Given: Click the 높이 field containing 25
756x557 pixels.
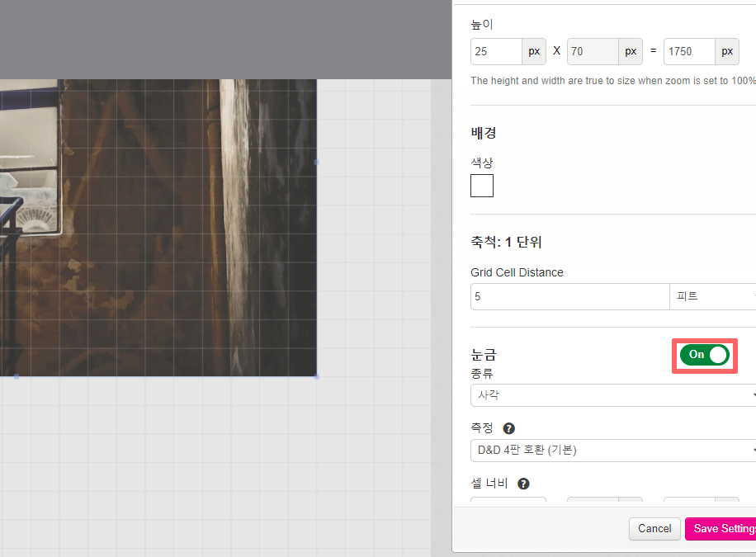Looking at the screenshot, I should tap(496, 52).
